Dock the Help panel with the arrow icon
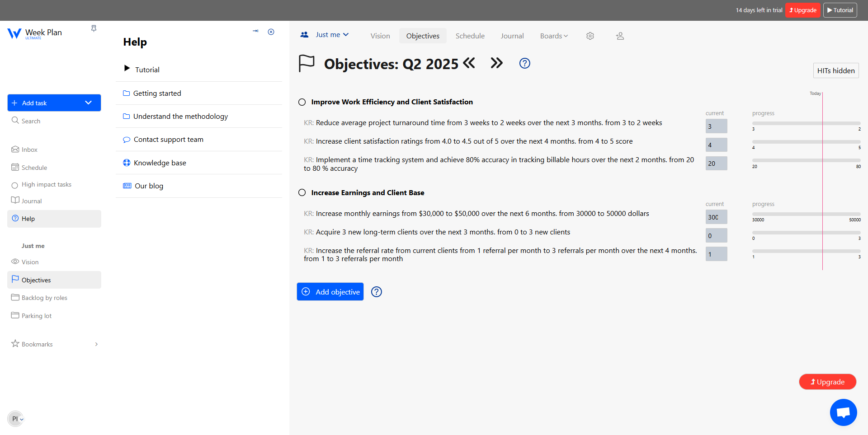This screenshot has width=868, height=435. (255, 31)
